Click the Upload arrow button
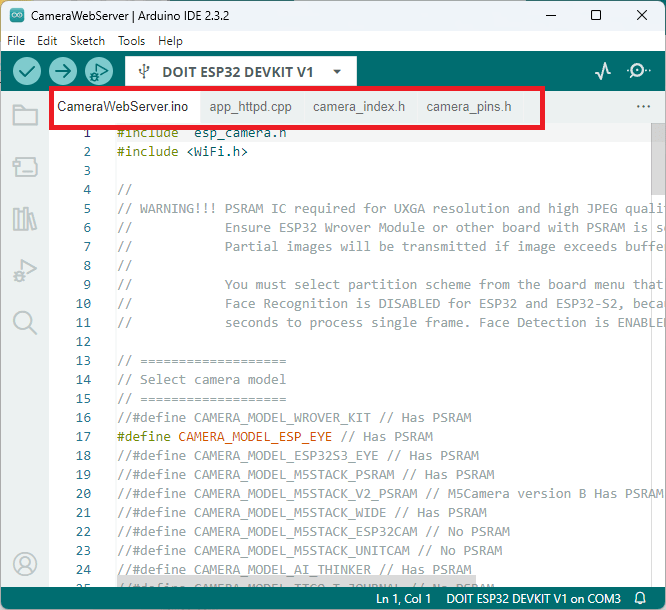Image resolution: width=666 pixels, height=610 pixels. pyautogui.click(x=63, y=71)
